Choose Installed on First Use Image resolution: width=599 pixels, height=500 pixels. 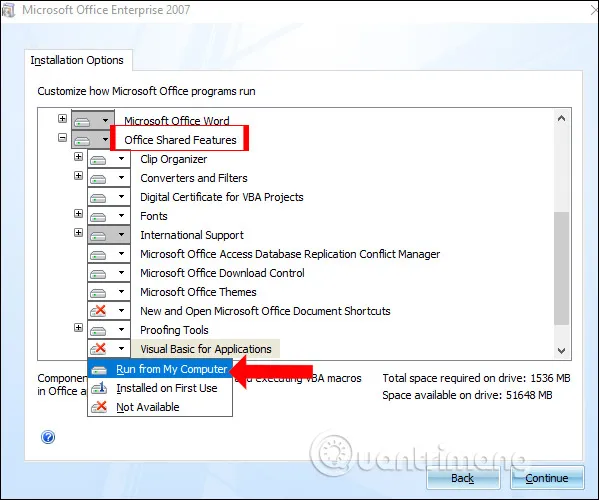point(160,388)
